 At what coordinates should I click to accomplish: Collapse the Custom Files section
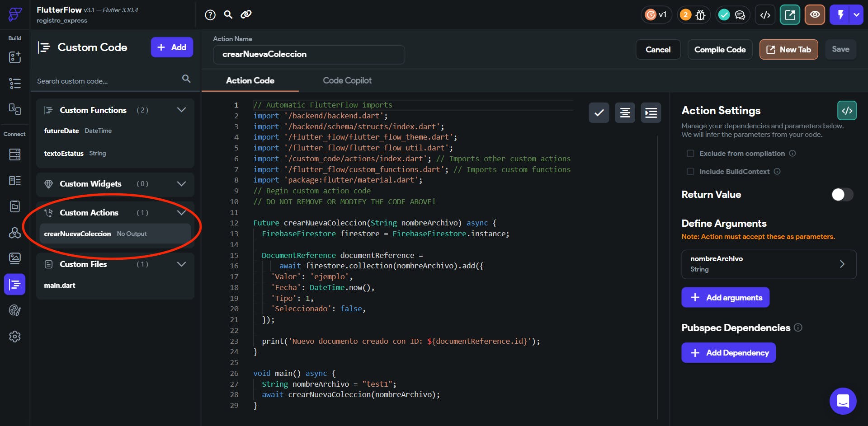pos(181,264)
